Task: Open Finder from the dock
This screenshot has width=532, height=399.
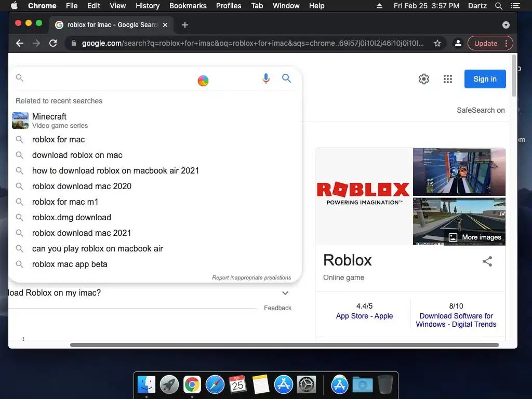Action: pos(147,385)
